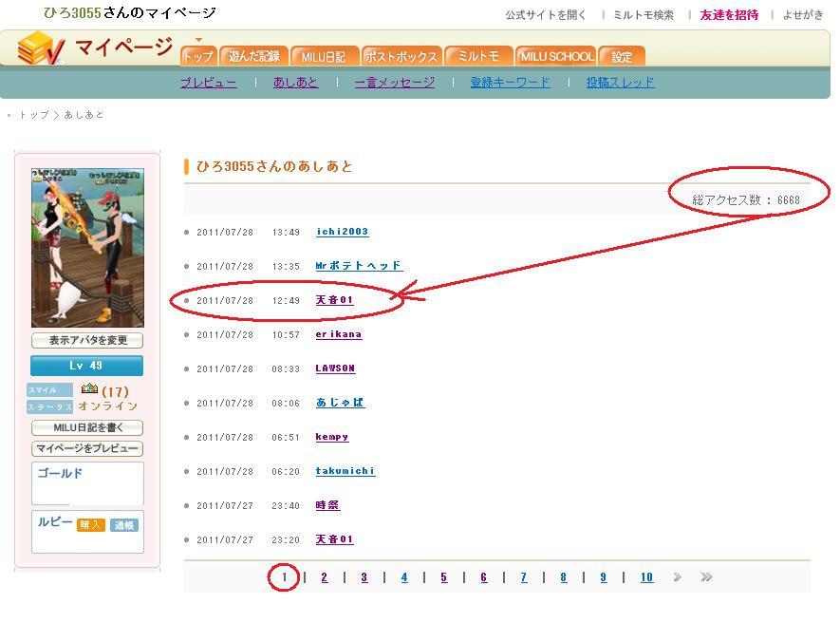Select the 設定 settings tab

point(622,57)
